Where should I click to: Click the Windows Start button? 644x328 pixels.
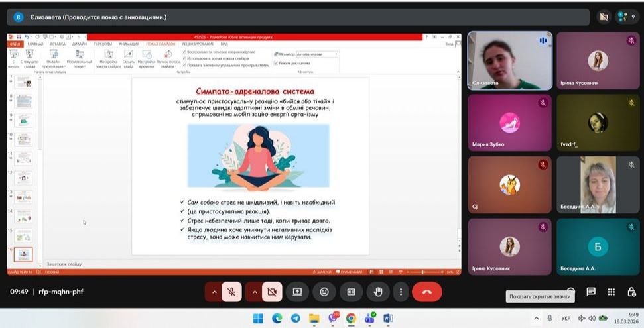click(258, 319)
